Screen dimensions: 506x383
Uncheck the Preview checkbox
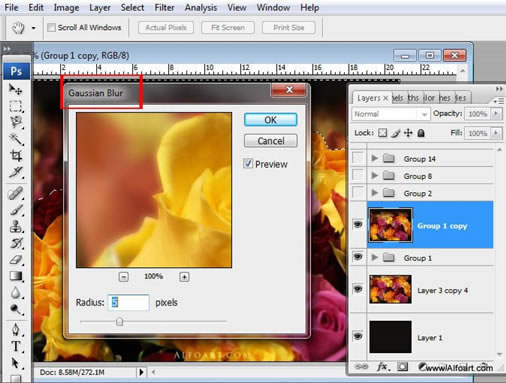pyautogui.click(x=248, y=164)
